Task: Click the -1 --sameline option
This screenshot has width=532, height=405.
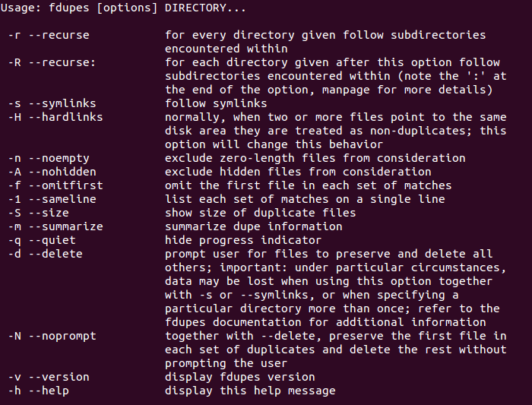Action: 52,199
